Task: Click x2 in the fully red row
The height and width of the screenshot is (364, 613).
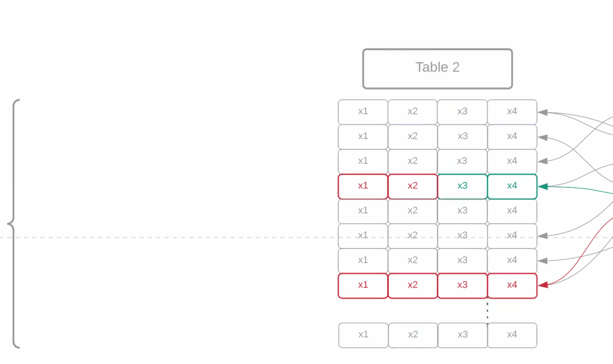Action: pyautogui.click(x=413, y=286)
